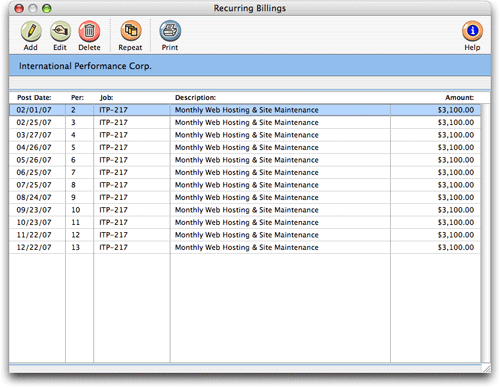Image resolution: width=500 pixels, height=388 pixels.
Task: Click ITP-217 job in the 03/27/07 row
Action: coord(113,135)
